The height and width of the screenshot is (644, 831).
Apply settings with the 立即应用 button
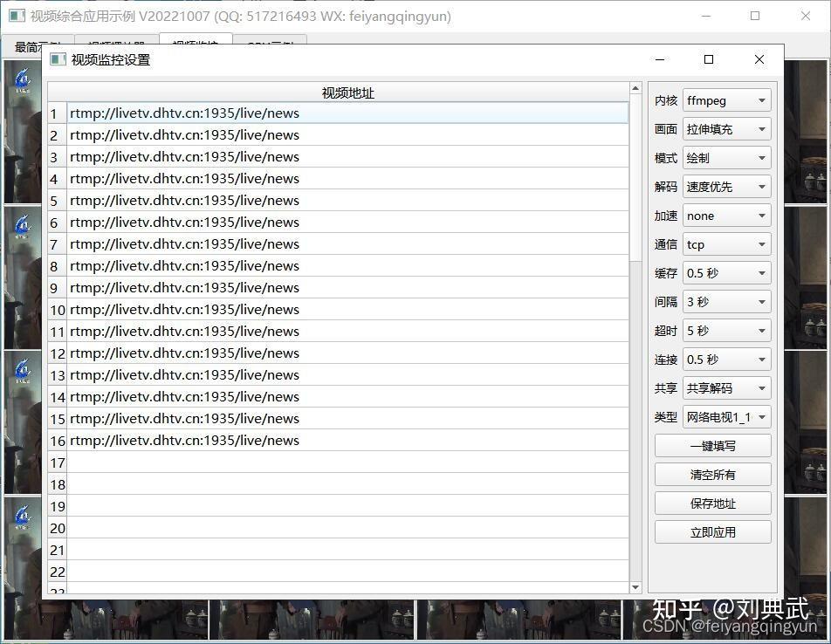[x=712, y=531]
